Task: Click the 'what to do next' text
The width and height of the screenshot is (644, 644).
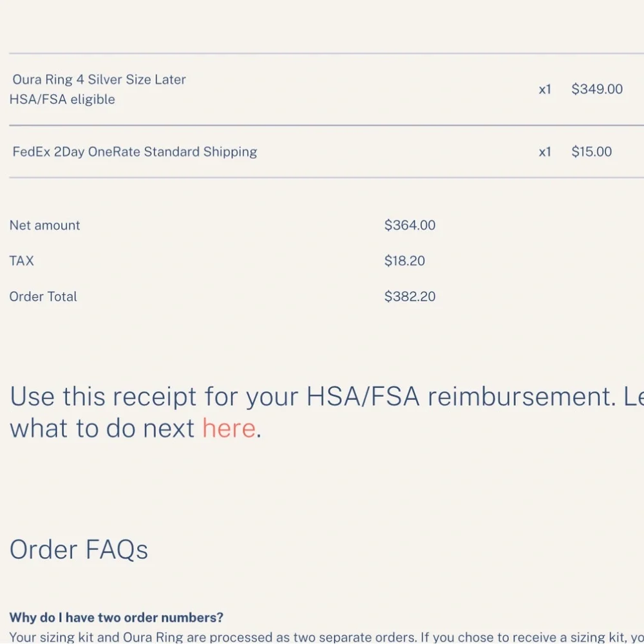Action: (x=102, y=428)
